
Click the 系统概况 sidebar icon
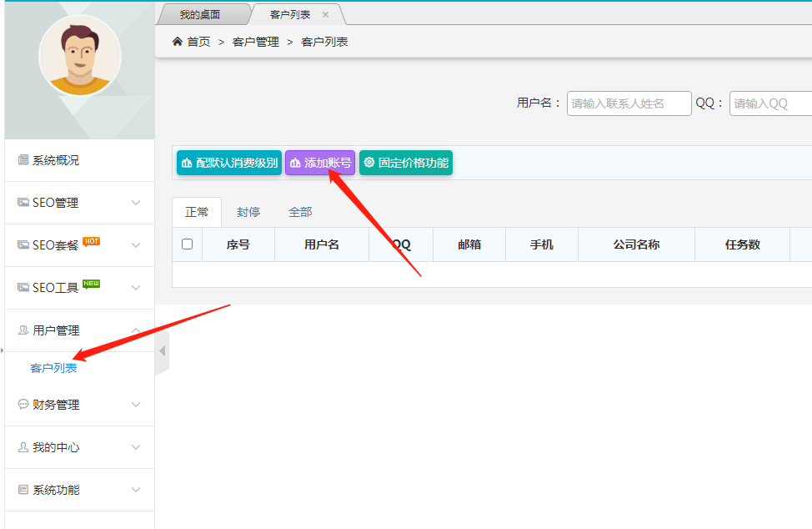(x=23, y=160)
